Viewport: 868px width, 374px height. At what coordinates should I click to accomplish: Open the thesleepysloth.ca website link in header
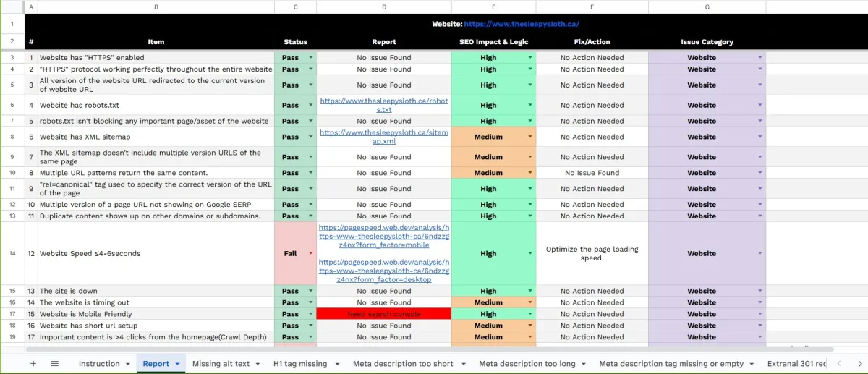pyautogui.click(x=522, y=24)
